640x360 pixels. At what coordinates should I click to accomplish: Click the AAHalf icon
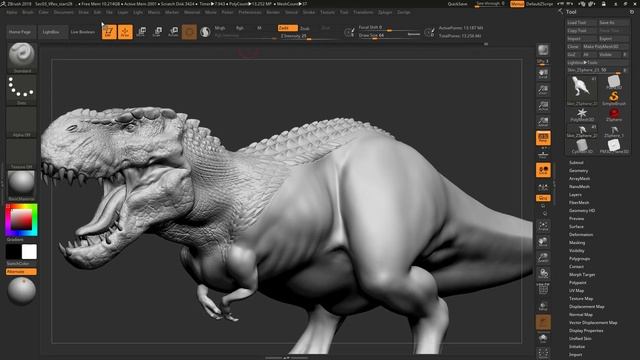[x=543, y=122]
